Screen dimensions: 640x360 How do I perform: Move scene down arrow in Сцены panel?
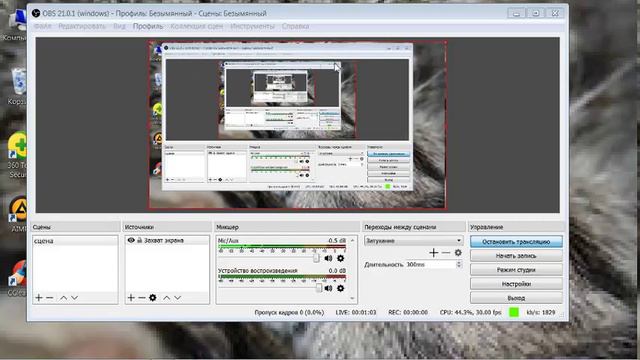[x=74, y=298]
